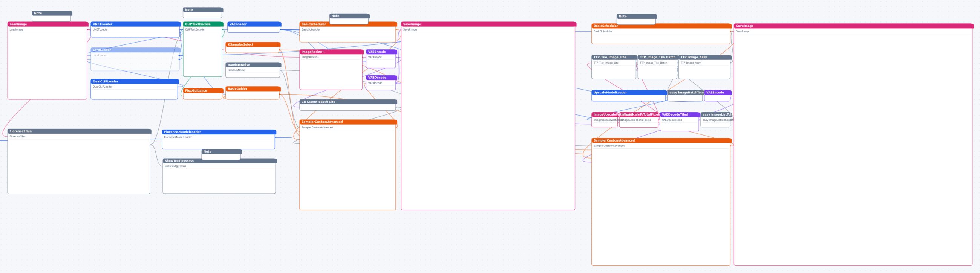Image resolution: width=980 pixels, height=273 pixels.
Task: Select the ImageResize+ node header
Action: [331, 52]
